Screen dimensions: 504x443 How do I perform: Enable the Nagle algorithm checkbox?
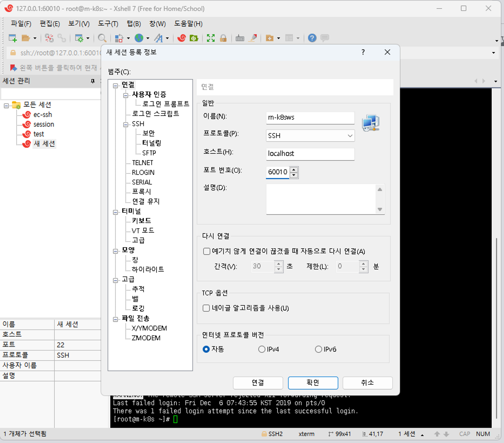click(x=206, y=308)
